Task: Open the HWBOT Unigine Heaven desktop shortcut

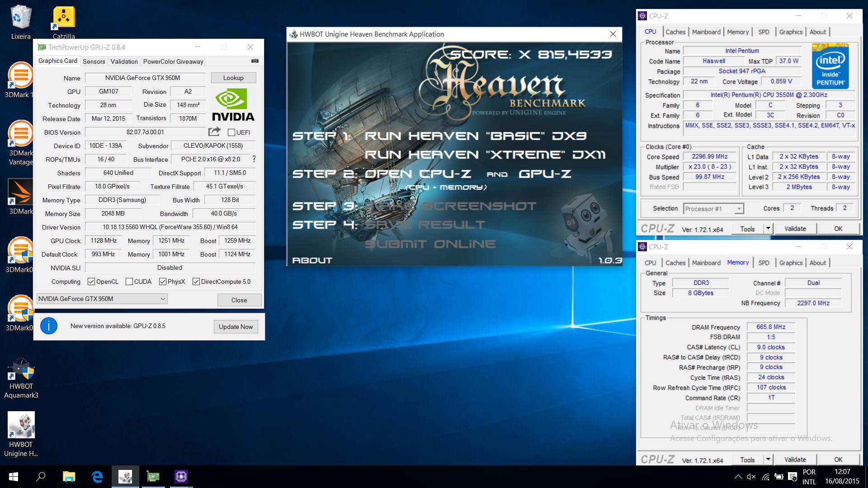Action: pos(21,435)
